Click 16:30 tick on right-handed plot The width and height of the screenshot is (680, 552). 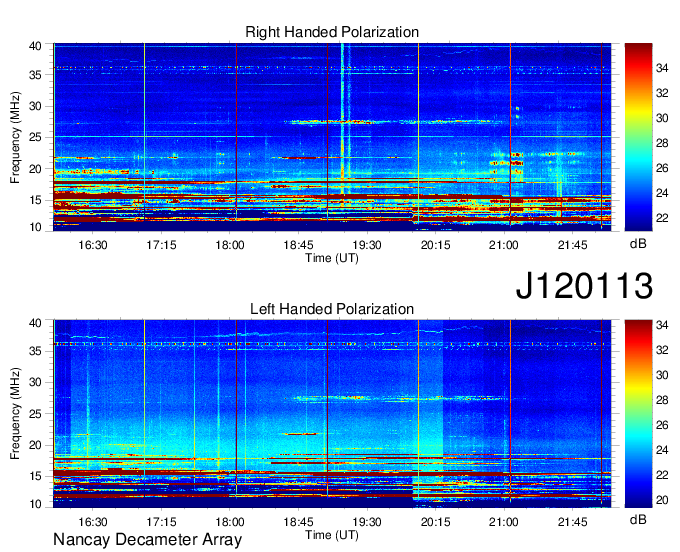tap(93, 245)
